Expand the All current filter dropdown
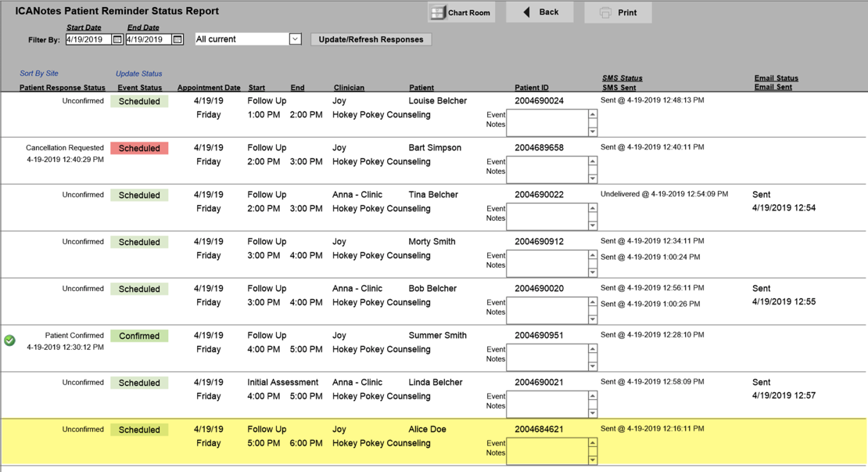 pyautogui.click(x=295, y=39)
